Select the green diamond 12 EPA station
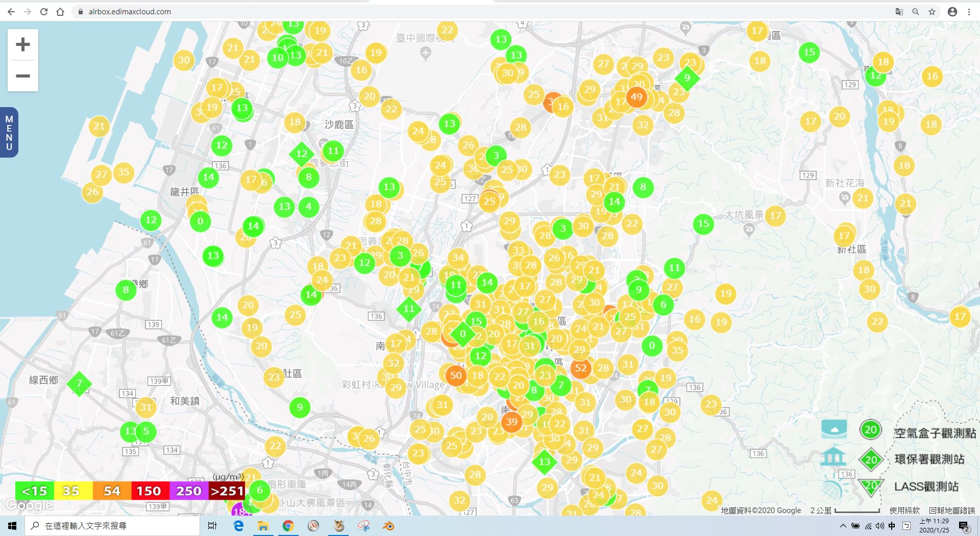980x536 pixels. coord(302,154)
